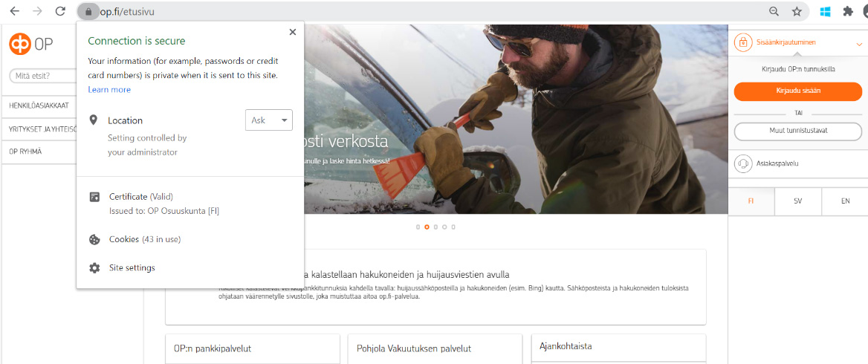Open the OP:n pankkipalvelut card
Viewport: 868px width, 364px height.
(x=253, y=349)
